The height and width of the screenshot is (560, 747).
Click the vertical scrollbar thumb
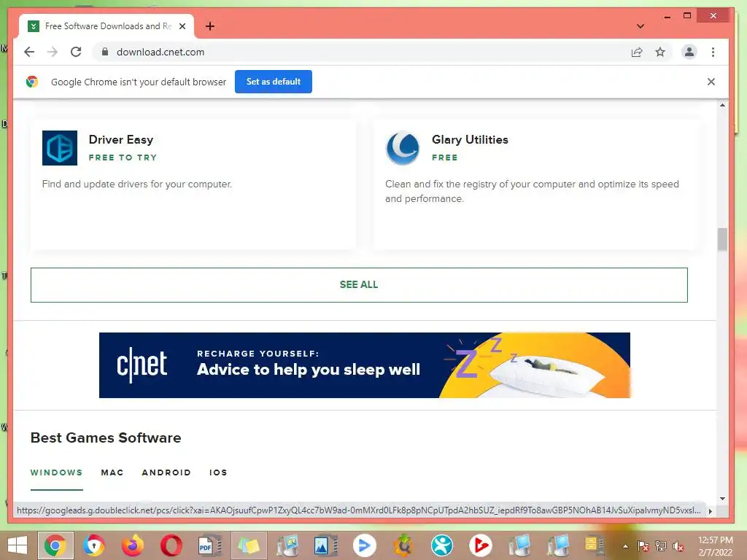[x=722, y=239]
